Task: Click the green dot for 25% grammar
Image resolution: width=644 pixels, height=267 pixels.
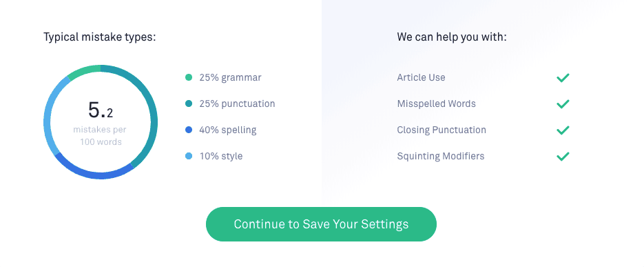Action: click(189, 77)
